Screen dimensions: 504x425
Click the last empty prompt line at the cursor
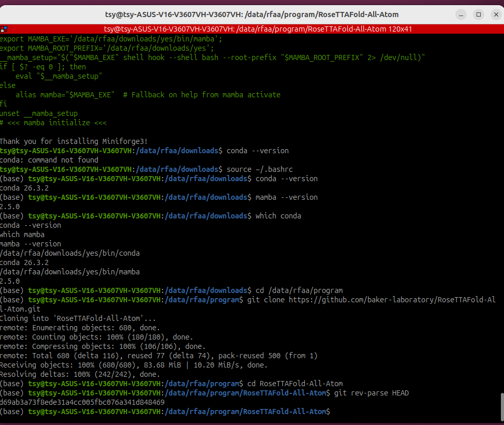(165, 412)
